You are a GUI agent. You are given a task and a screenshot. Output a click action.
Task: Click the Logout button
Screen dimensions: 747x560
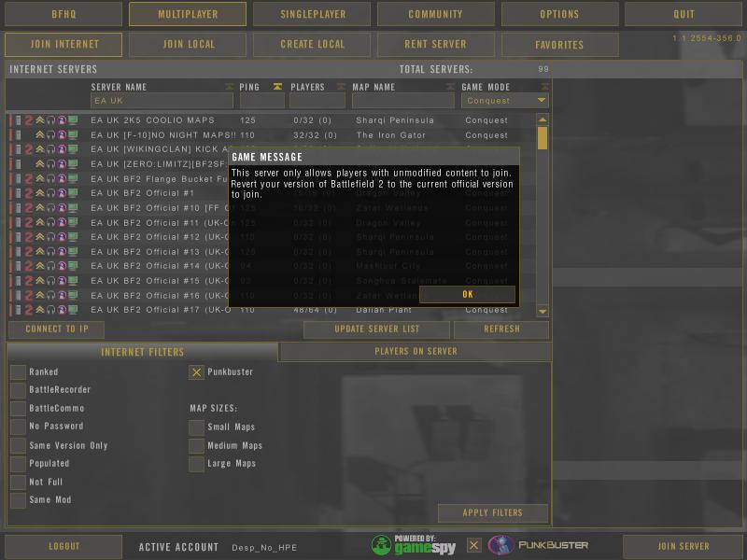point(63,546)
